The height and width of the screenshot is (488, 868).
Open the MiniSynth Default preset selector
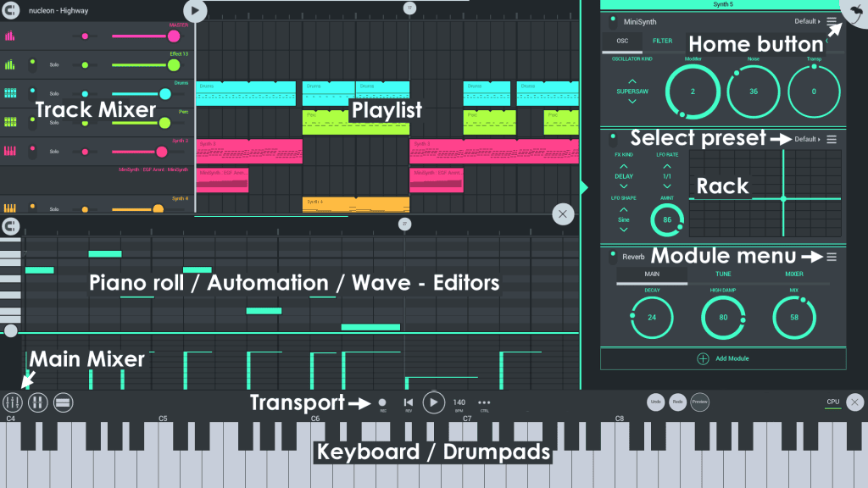(807, 22)
